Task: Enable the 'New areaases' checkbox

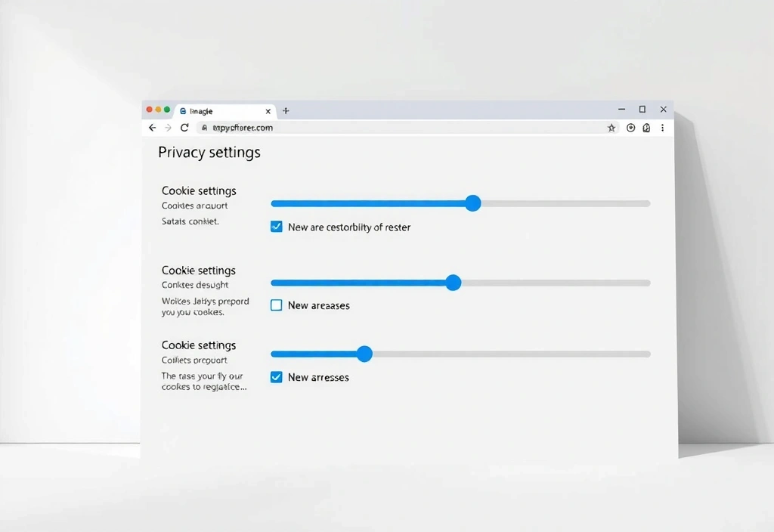Action: pyautogui.click(x=277, y=305)
